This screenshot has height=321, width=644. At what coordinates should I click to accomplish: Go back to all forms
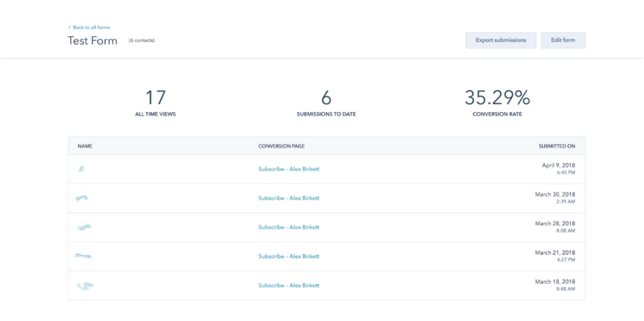90,28
